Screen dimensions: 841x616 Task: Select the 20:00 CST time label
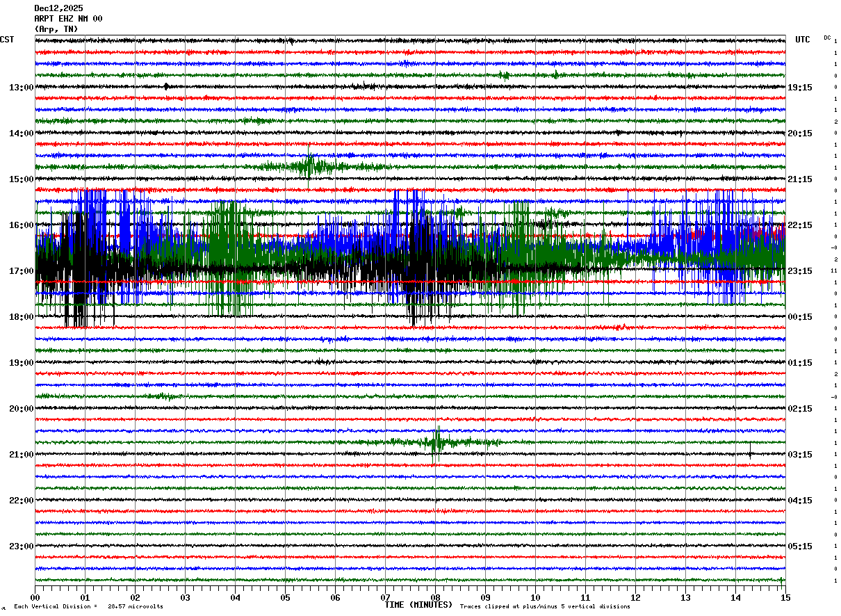(21, 409)
